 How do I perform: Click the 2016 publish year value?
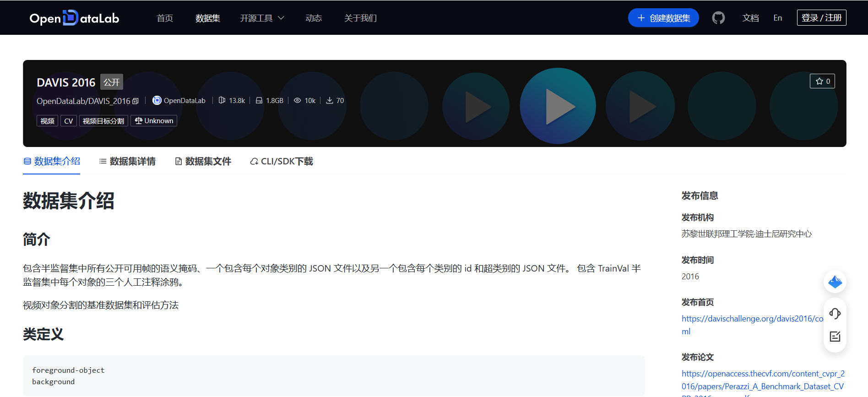coord(690,277)
